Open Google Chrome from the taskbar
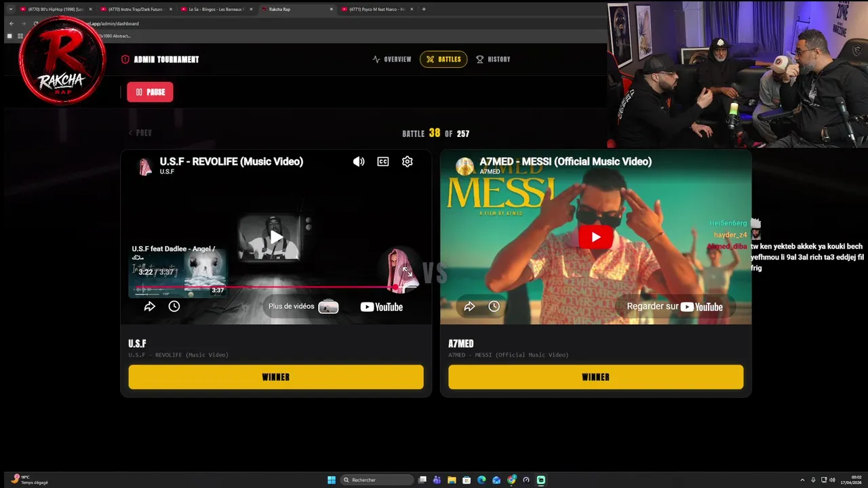The image size is (868, 488). pyautogui.click(x=511, y=480)
